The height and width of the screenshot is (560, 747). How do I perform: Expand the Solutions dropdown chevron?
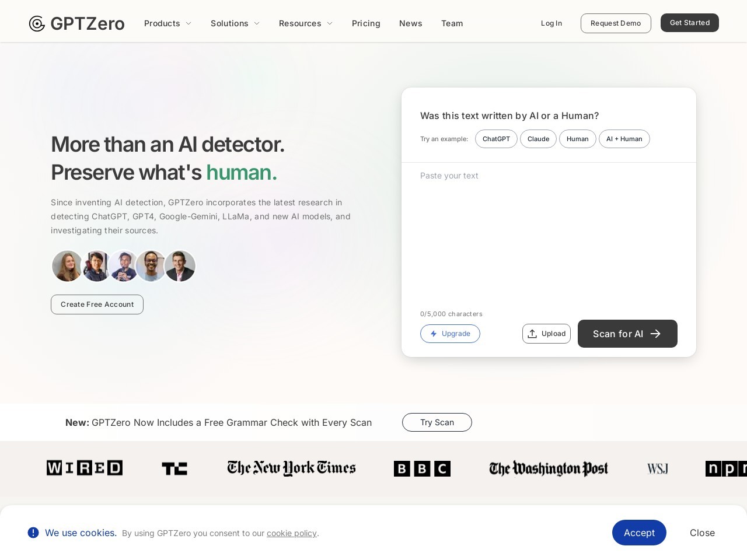(257, 23)
